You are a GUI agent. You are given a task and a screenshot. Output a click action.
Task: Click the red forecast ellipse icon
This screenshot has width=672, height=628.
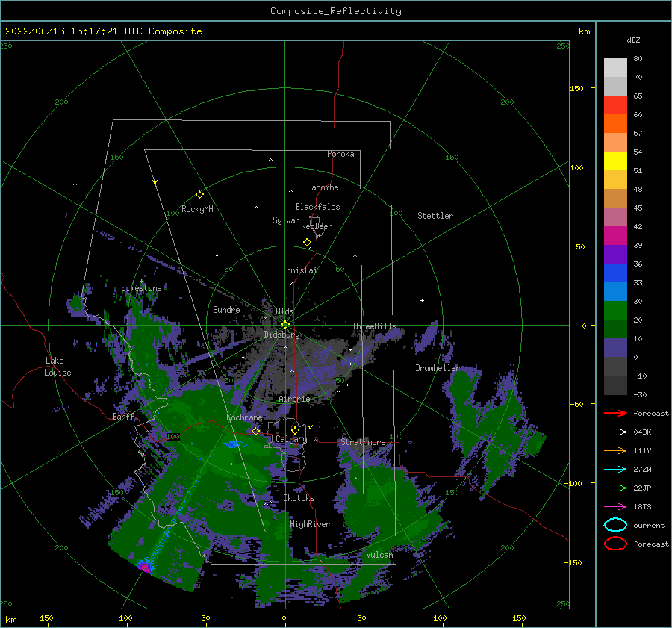coord(615,544)
